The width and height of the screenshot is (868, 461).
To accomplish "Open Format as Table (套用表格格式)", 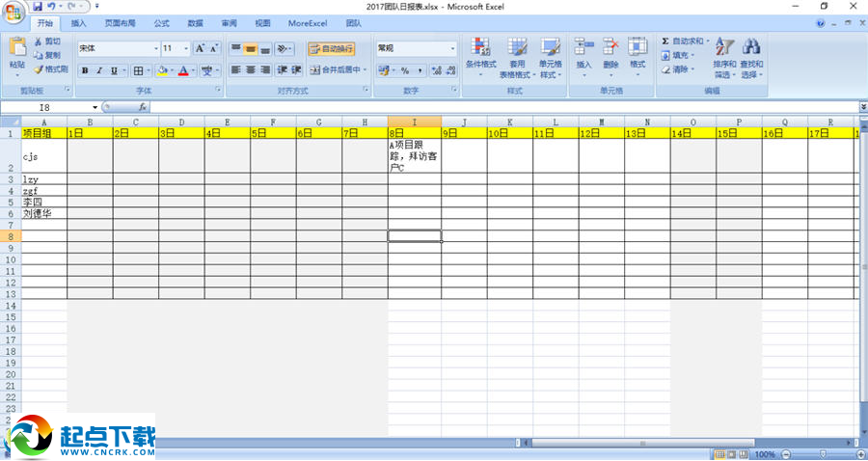I will 518,58.
